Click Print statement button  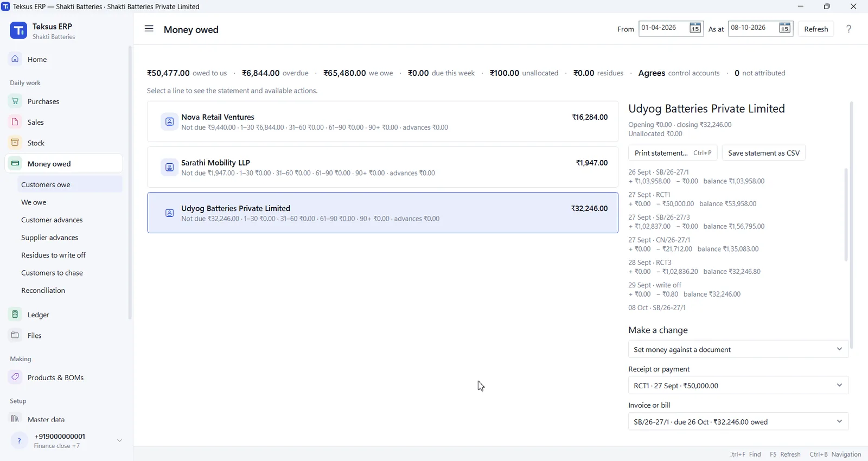click(x=673, y=153)
